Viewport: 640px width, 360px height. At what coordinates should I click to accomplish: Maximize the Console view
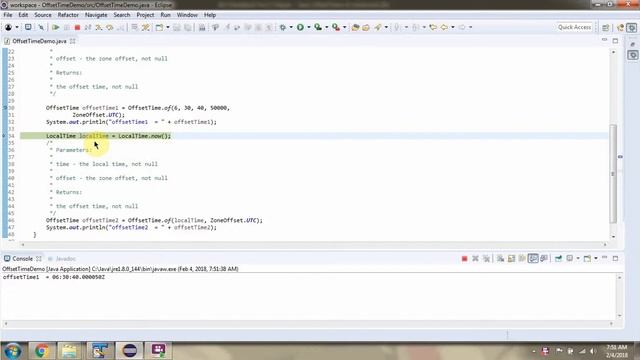coord(616,258)
